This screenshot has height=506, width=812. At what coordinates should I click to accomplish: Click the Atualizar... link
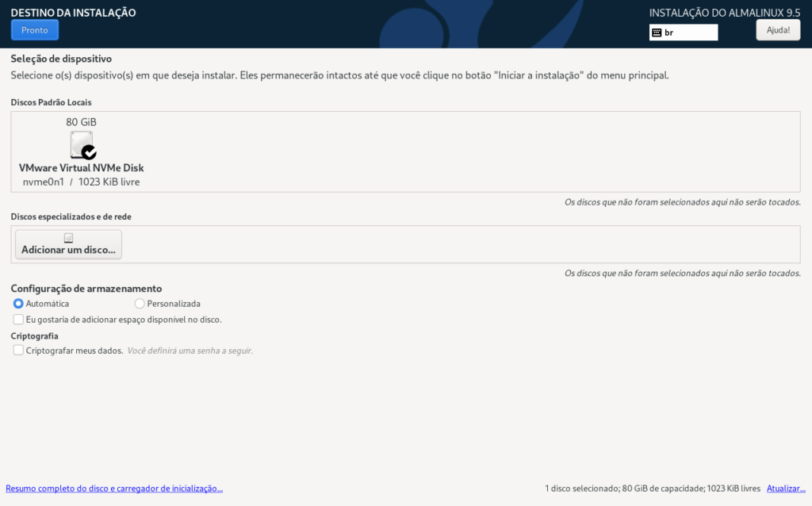[x=786, y=489]
